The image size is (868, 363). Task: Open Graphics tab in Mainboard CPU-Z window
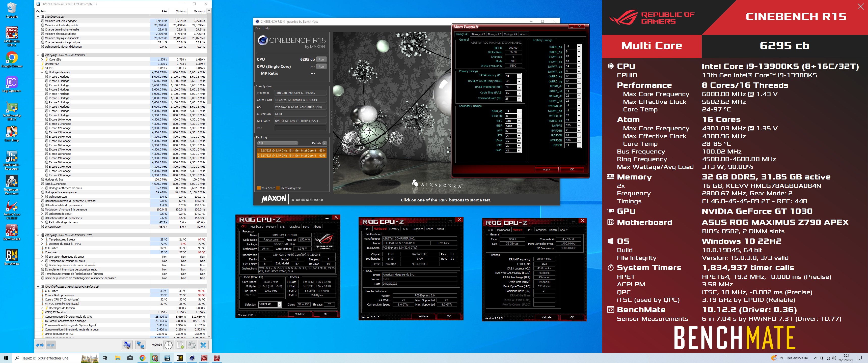coord(418,229)
